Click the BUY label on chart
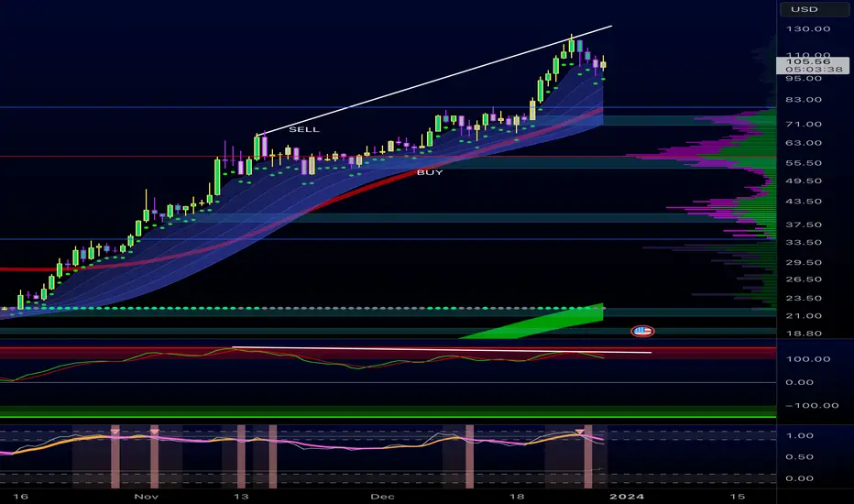Viewport: 854px width, 504px height. pos(430,172)
